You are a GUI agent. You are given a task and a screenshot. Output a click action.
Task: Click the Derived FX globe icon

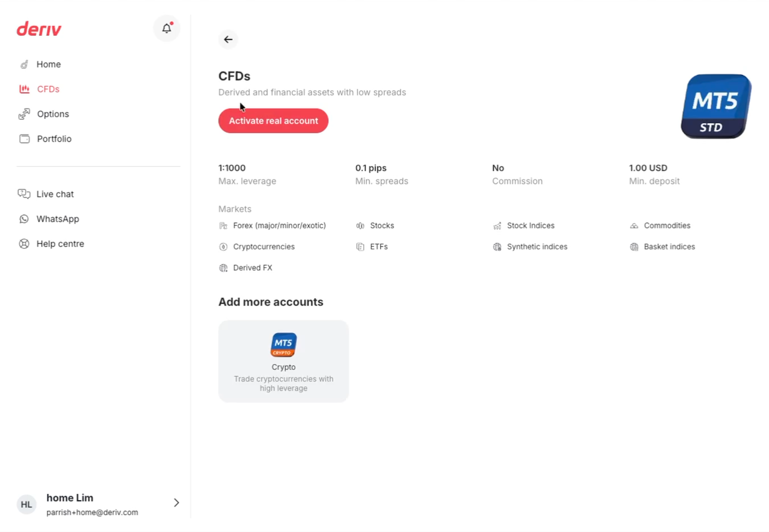[x=223, y=268]
